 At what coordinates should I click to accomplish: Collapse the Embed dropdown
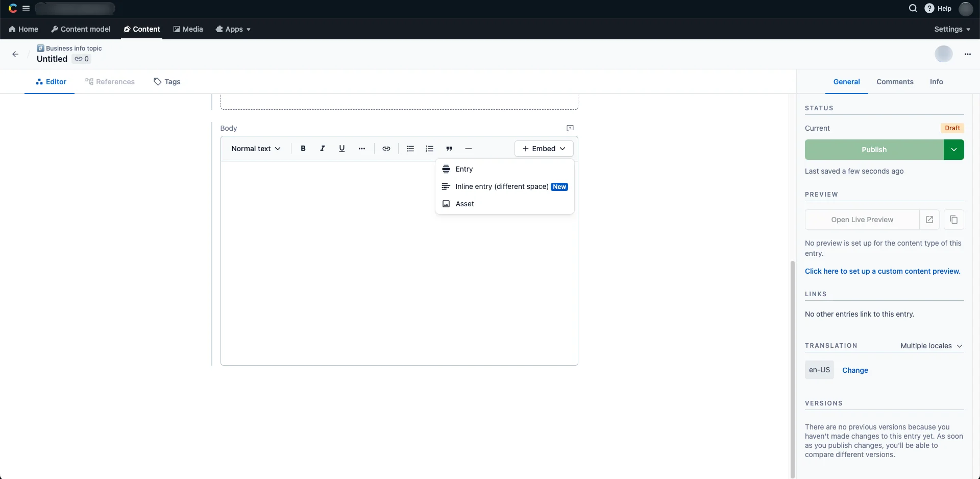point(544,149)
